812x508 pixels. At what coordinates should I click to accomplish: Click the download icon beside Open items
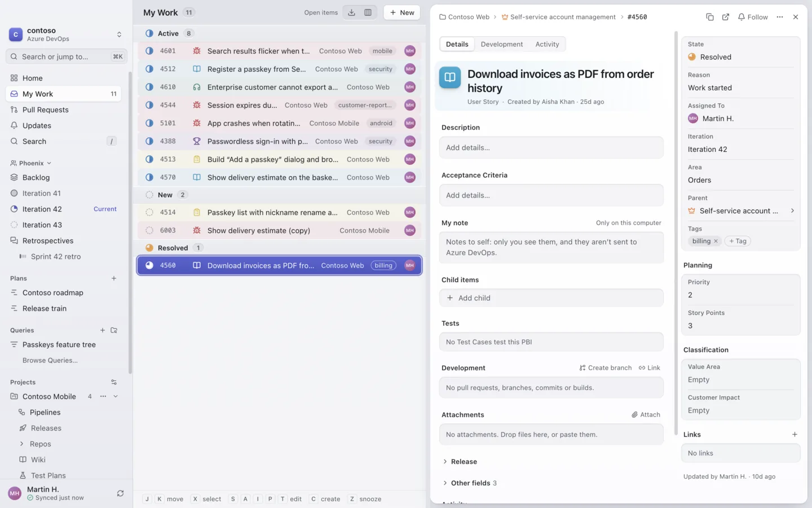point(351,12)
